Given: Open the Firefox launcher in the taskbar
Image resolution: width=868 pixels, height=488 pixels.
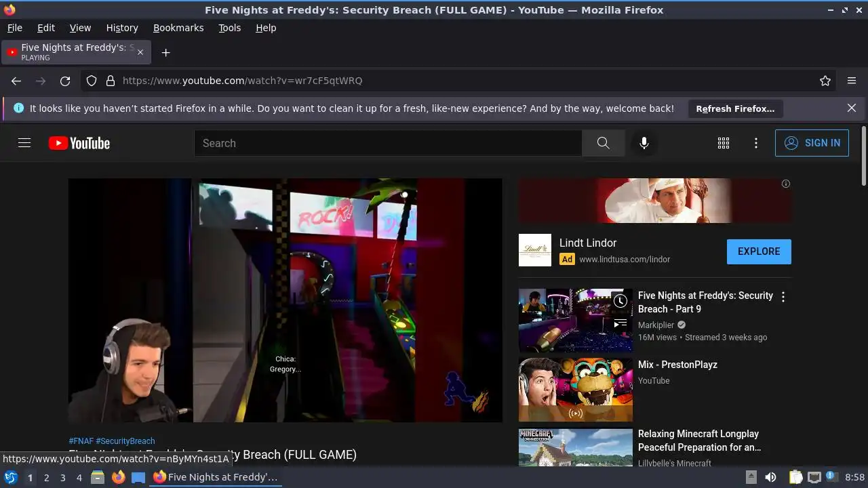Looking at the screenshot, I should pyautogui.click(x=119, y=477).
